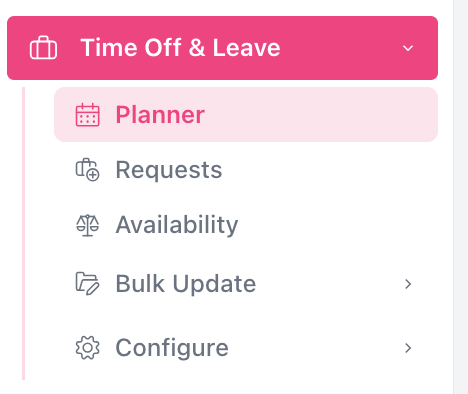The image size is (468, 394).
Task: Click the gray divider strip at sidebar's right edge
Action: pos(460,197)
